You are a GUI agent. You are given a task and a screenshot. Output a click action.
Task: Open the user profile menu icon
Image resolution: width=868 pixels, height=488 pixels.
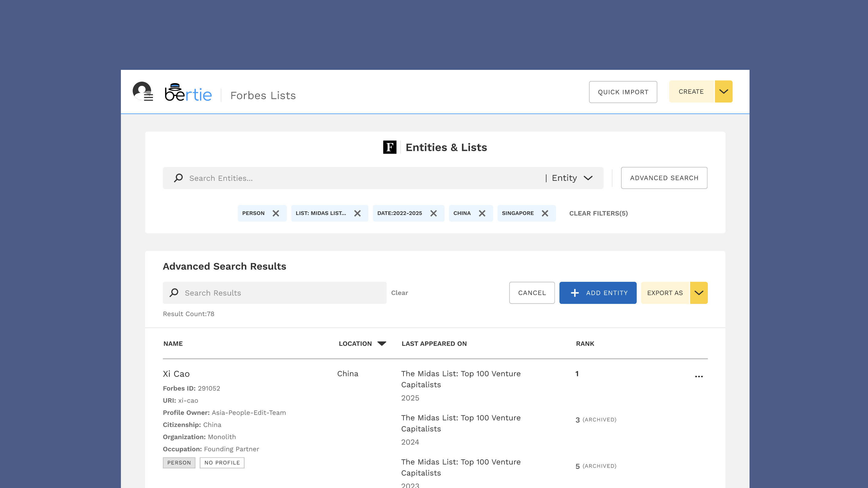143,91
